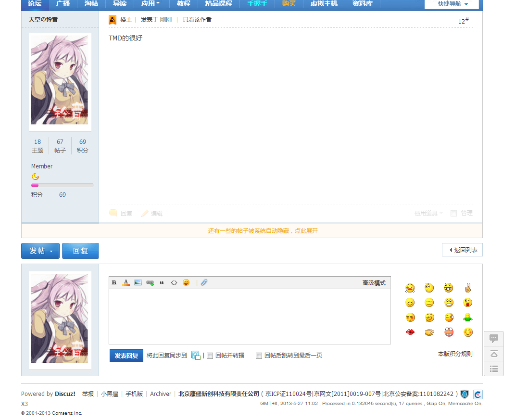515x420 pixels.
Task: Click the faded 回复 link under post
Action: (121, 213)
